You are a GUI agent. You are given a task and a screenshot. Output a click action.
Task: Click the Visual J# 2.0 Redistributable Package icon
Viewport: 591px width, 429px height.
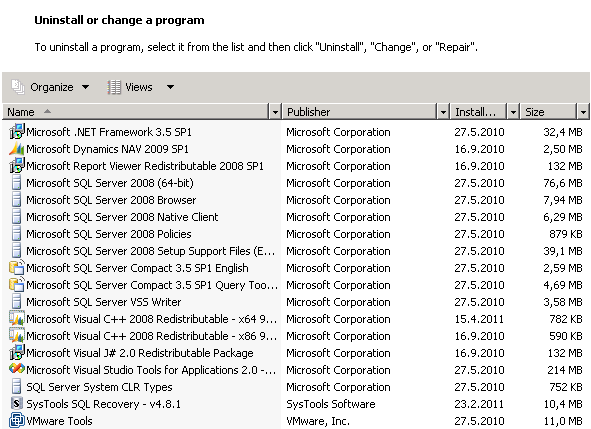(x=17, y=352)
